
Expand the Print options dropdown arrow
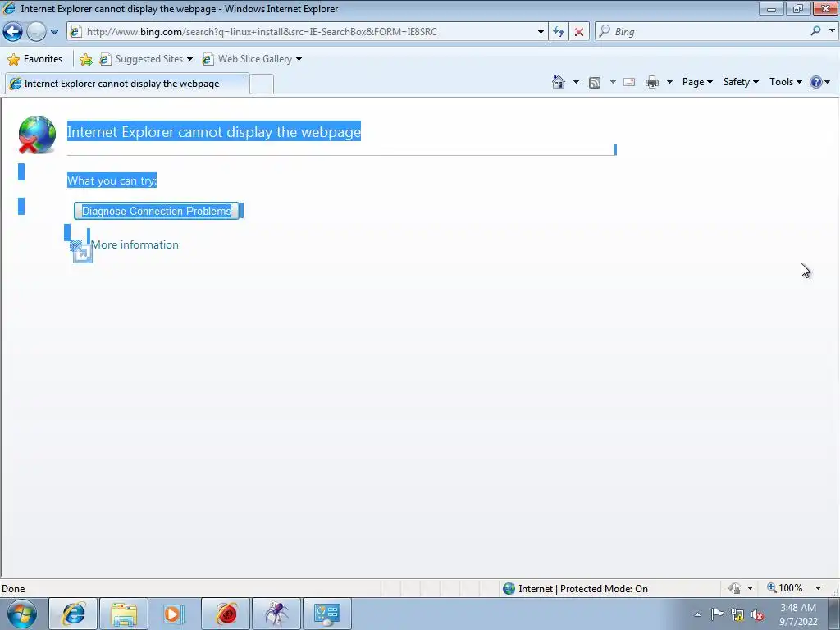(x=669, y=82)
